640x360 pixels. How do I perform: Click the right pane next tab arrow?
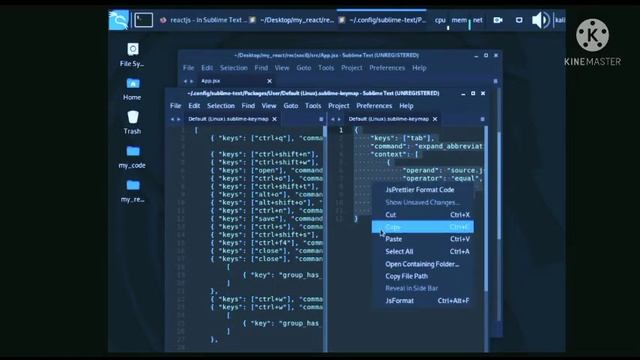coord(339,119)
